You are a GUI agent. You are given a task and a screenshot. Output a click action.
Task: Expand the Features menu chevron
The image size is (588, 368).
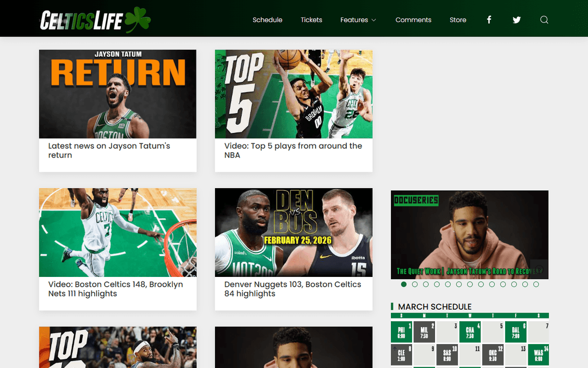[x=373, y=20]
